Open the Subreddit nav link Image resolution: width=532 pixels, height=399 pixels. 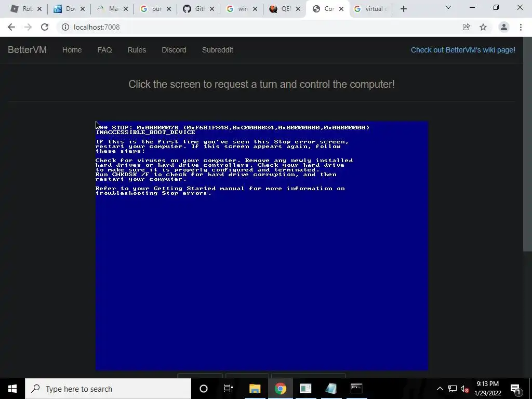218,50
